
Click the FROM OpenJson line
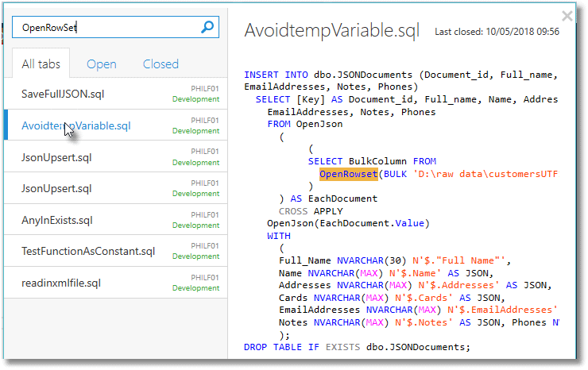tap(305, 124)
